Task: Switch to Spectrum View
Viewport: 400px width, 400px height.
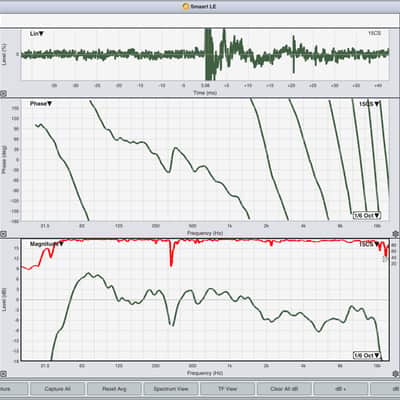Action: tap(171, 389)
